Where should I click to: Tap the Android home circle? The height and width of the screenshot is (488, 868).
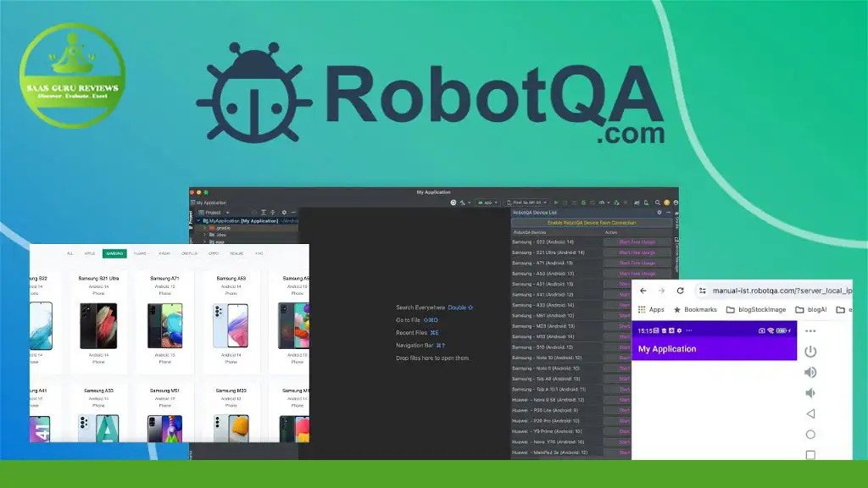click(810, 435)
